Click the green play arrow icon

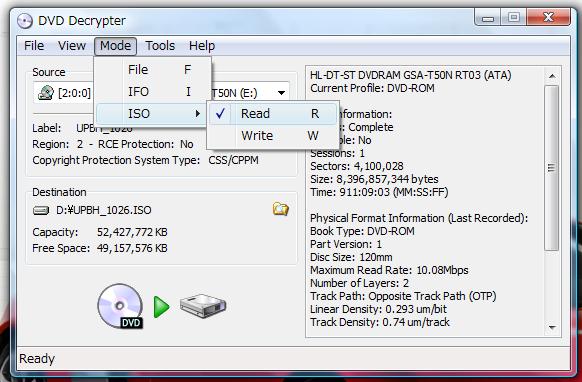pos(161,307)
